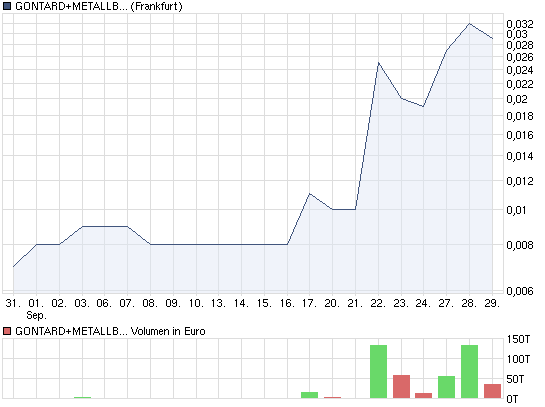Click the date label 02.
The height and width of the screenshot is (407, 545).
(59, 303)
